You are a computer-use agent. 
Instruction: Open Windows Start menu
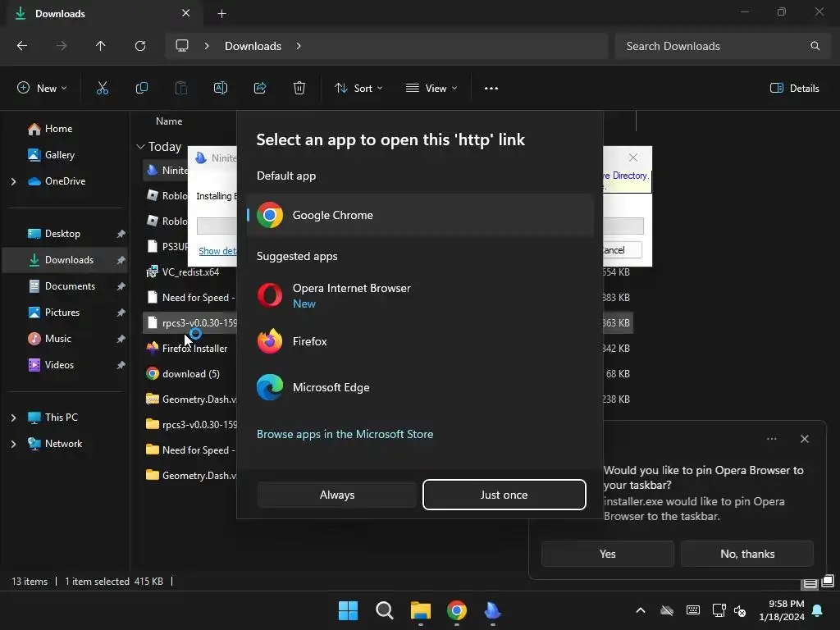[348, 610]
